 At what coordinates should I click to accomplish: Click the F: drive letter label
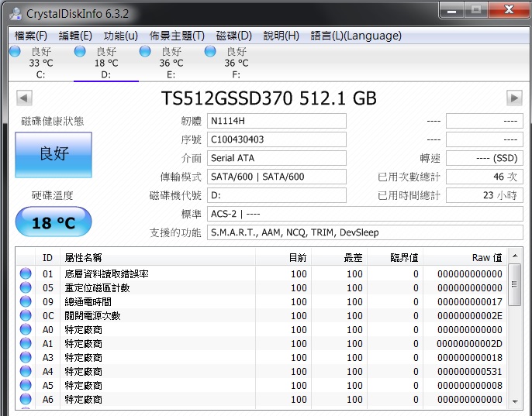click(x=236, y=74)
